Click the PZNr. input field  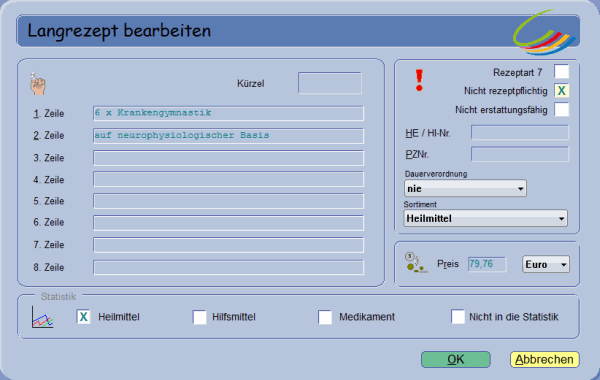[520, 154]
